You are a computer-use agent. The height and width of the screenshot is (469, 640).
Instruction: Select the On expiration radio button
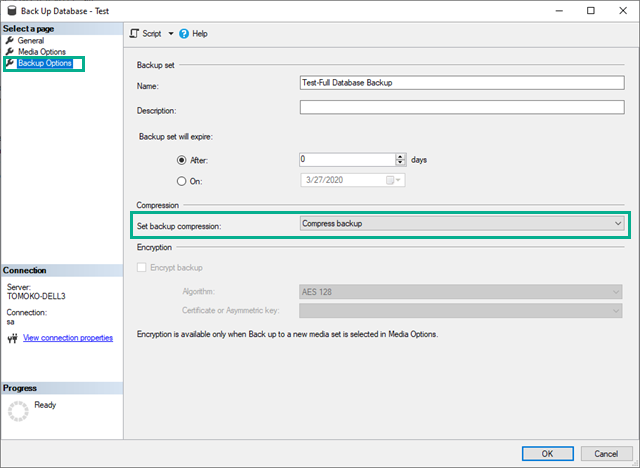[x=182, y=181]
